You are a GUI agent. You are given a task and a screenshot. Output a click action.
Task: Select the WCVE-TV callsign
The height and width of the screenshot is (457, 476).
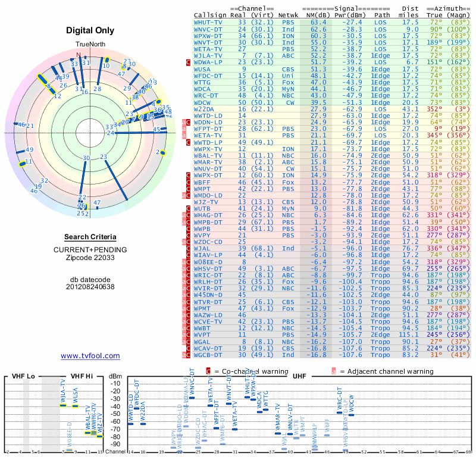point(208,321)
